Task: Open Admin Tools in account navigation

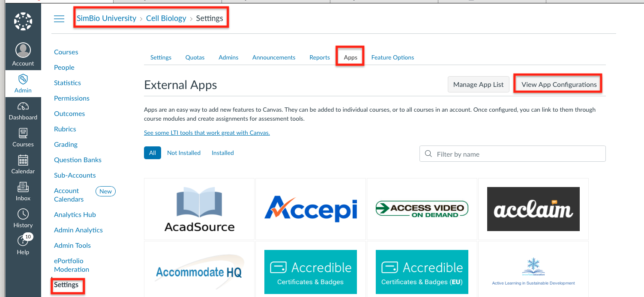Action: (x=72, y=246)
